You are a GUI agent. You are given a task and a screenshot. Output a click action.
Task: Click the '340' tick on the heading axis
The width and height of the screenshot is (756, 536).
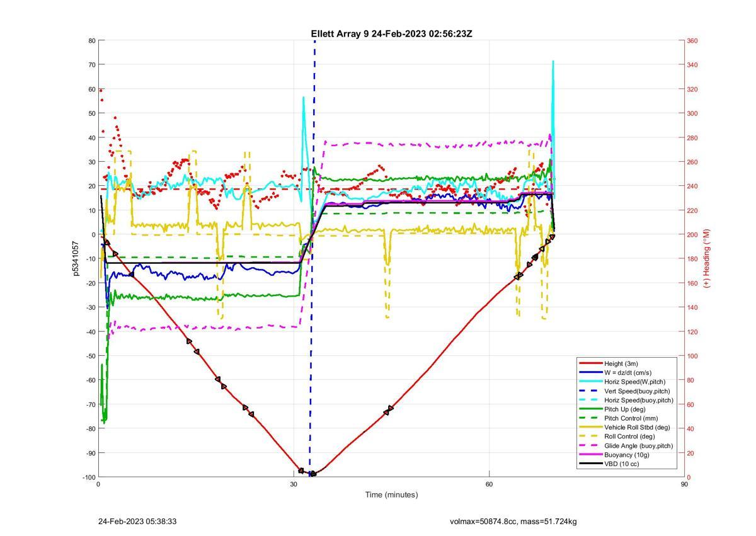point(692,65)
